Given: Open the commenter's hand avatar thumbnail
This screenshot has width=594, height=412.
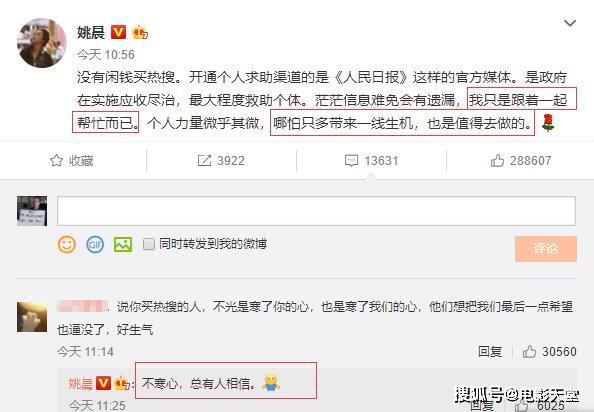Looking at the screenshot, I should pyautogui.click(x=32, y=317).
